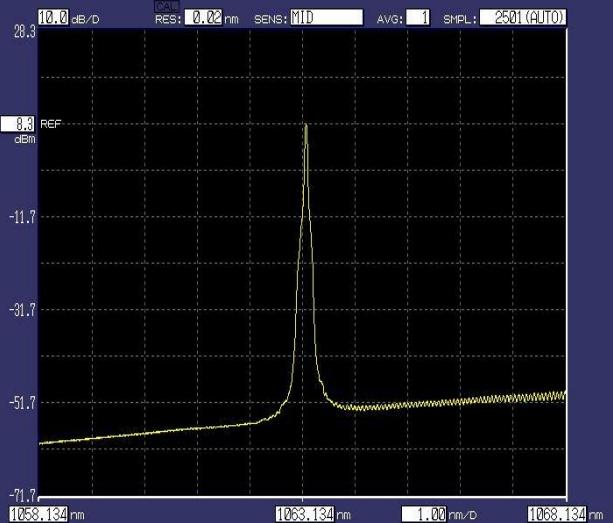Click the top of the spectrum peak
Image resolution: width=613 pixels, height=523 pixels.
point(305,125)
